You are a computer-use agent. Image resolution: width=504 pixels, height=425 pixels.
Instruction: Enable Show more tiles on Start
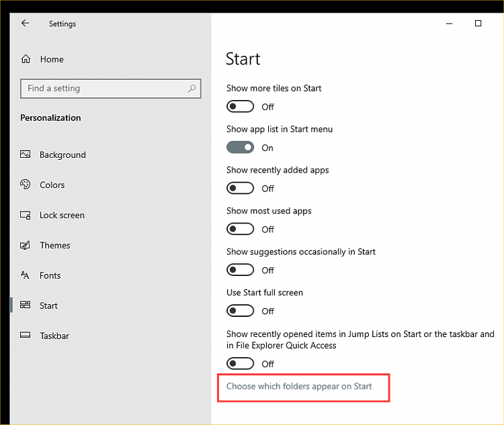coord(241,107)
